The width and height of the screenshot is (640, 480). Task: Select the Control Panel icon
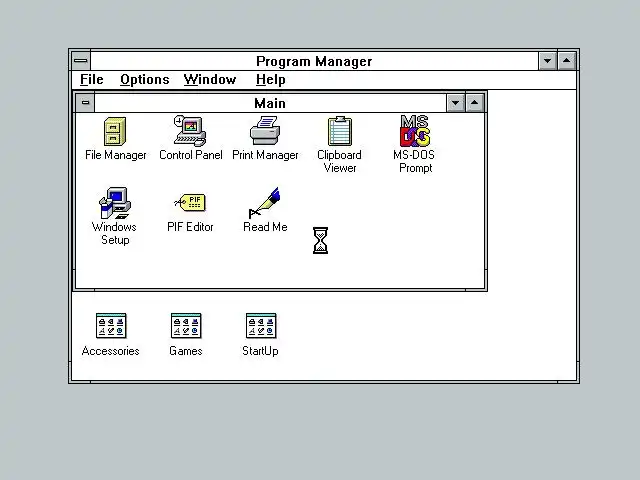coord(190,131)
